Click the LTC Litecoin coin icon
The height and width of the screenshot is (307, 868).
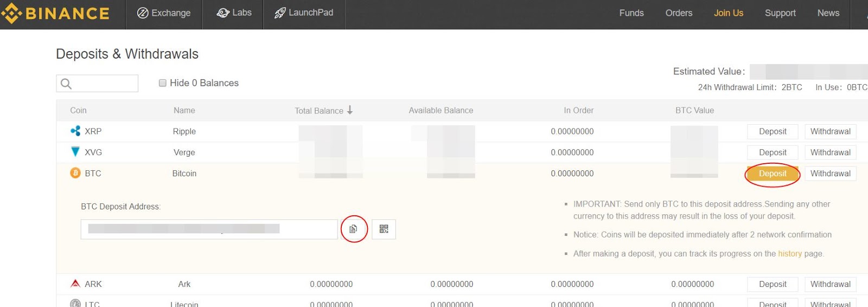click(x=75, y=304)
